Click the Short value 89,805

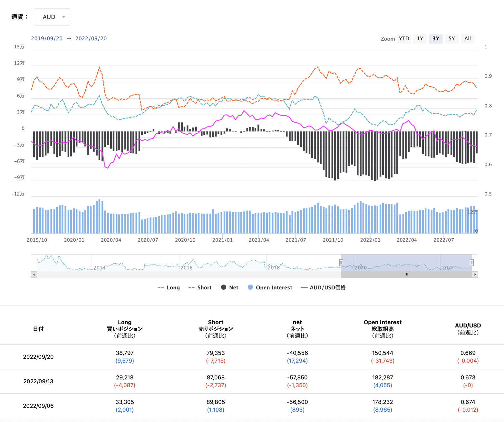pos(216,402)
